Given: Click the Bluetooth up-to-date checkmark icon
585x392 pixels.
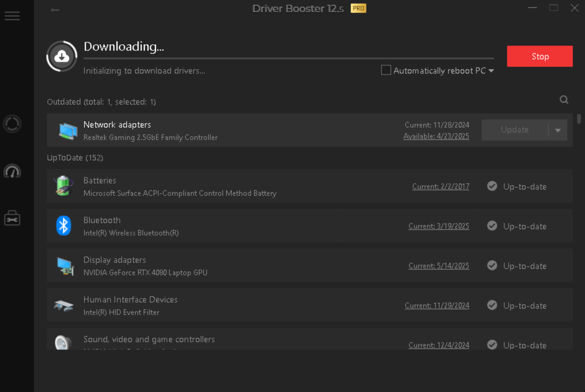Looking at the screenshot, I should [x=492, y=226].
